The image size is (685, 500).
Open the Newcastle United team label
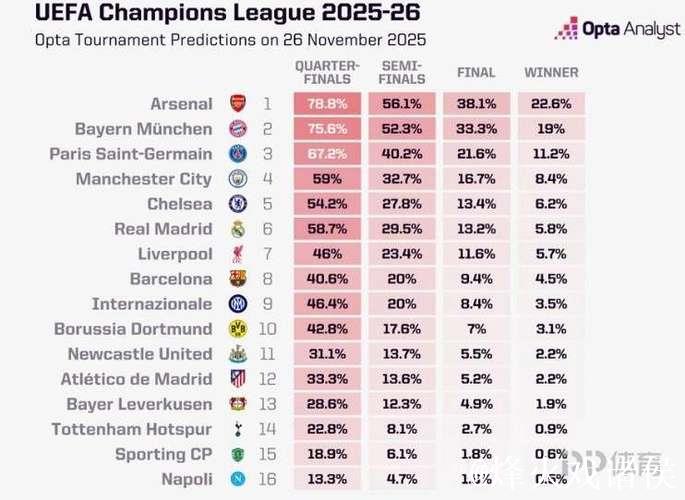click(x=140, y=354)
